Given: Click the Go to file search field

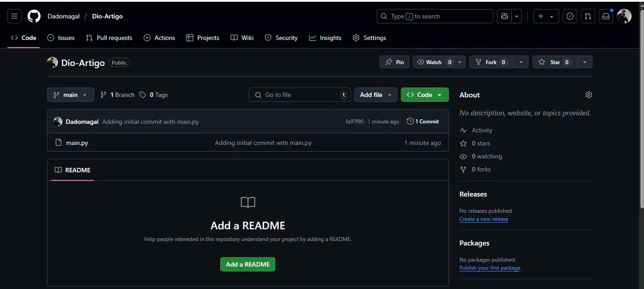Looking at the screenshot, I should [x=300, y=95].
